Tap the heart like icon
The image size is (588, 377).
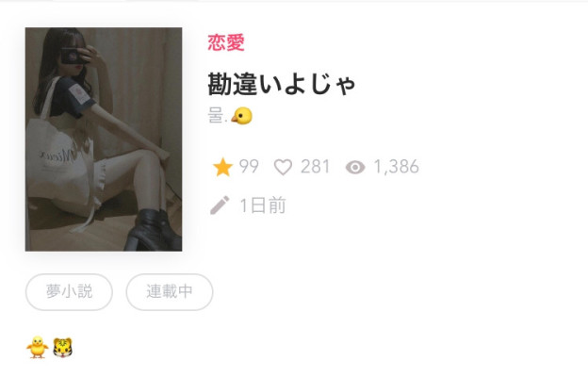coord(283,167)
